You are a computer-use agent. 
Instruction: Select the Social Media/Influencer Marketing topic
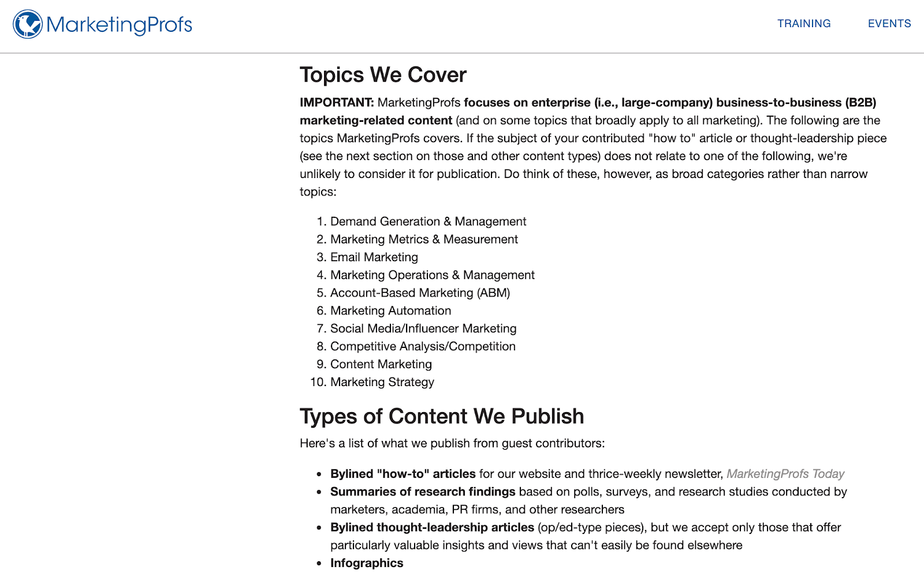point(423,328)
